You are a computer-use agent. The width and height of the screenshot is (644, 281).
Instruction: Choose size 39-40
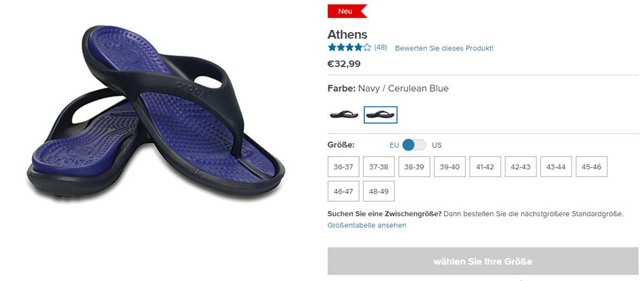click(450, 167)
